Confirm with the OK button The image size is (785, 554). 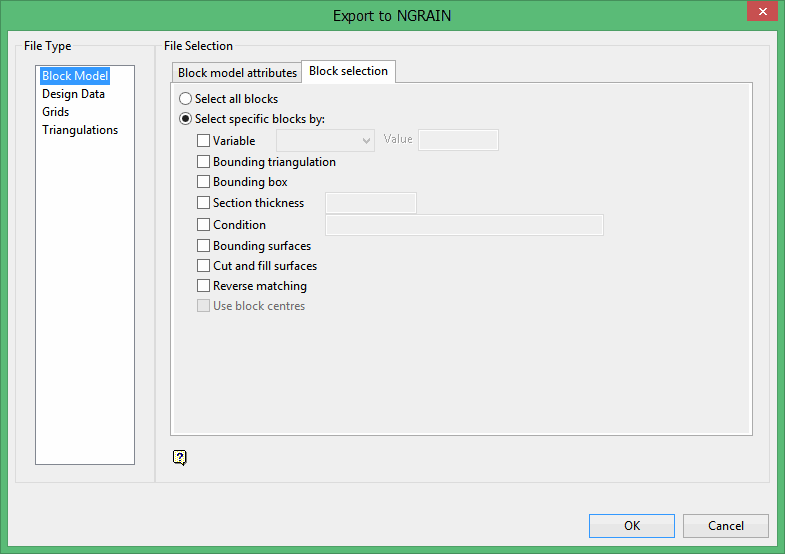[632, 525]
